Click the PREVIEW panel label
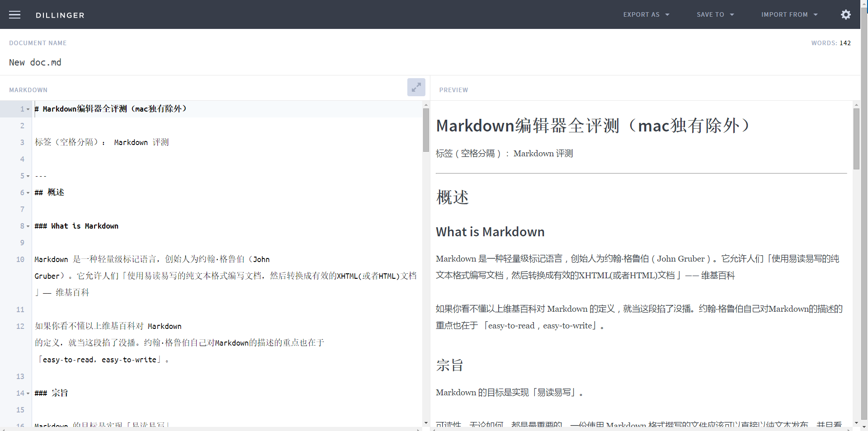Screen dimensions: 868x431 click(453, 90)
